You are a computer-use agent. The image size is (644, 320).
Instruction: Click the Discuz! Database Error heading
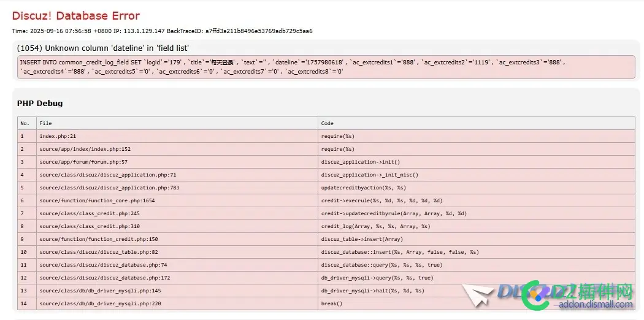click(76, 16)
